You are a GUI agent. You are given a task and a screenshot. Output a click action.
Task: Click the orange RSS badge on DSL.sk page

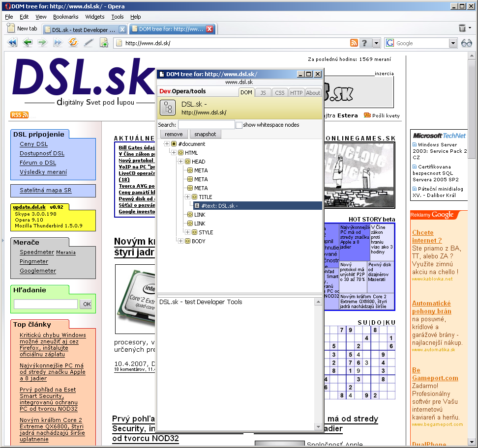tap(19, 115)
